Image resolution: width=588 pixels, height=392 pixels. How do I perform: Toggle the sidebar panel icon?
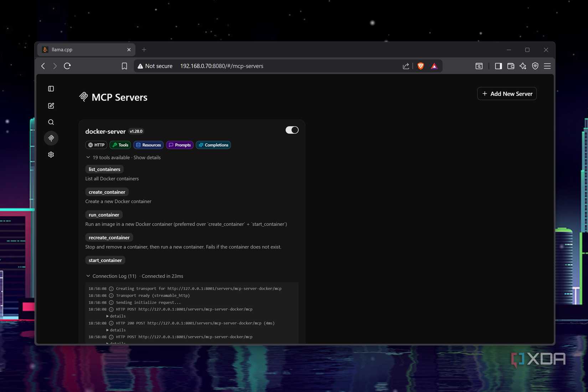click(51, 89)
